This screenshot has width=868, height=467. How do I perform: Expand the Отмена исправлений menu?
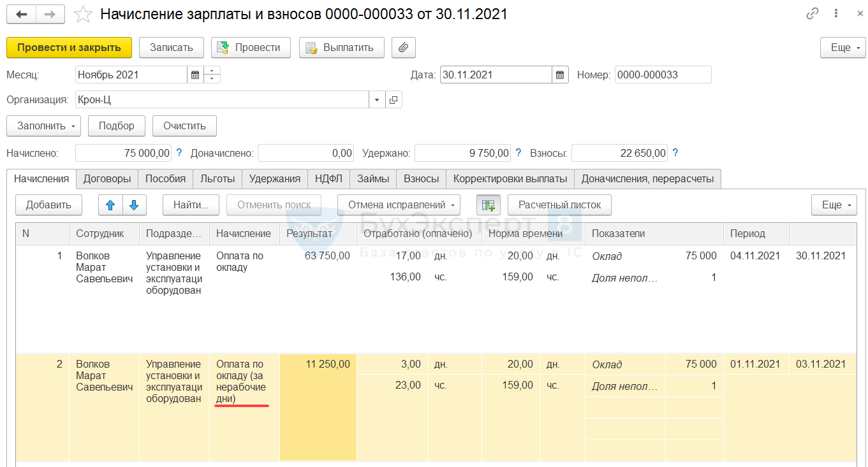(399, 205)
